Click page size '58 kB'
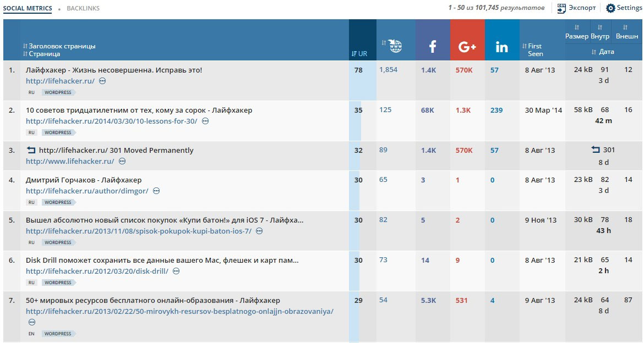 coord(583,110)
